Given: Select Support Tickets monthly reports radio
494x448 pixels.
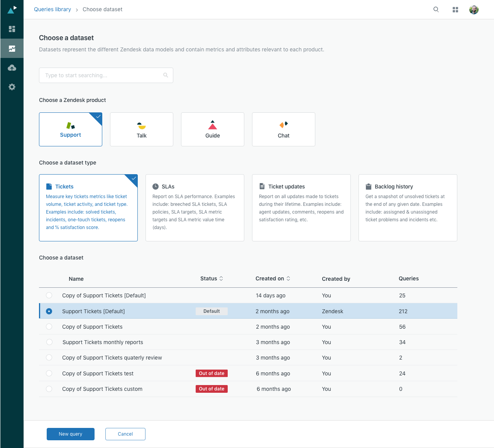Looking at the screenshot, I should (x=49, y=342).
